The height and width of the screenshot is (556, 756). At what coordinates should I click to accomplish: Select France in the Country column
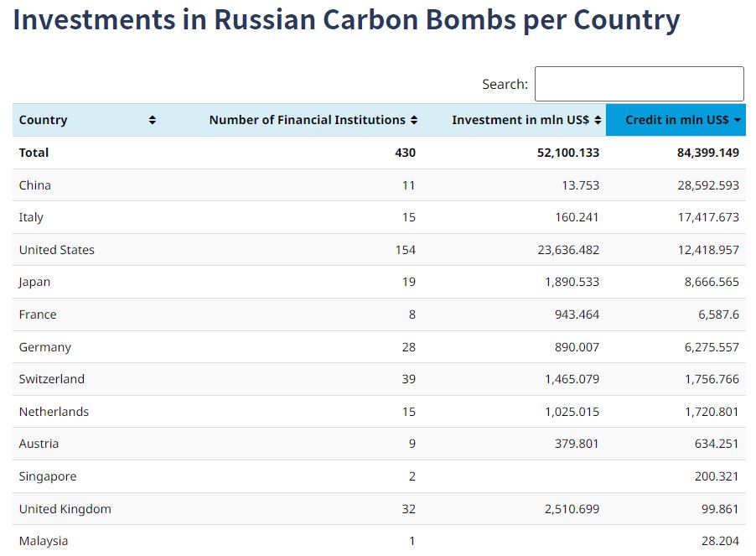(x=38, y=314)
